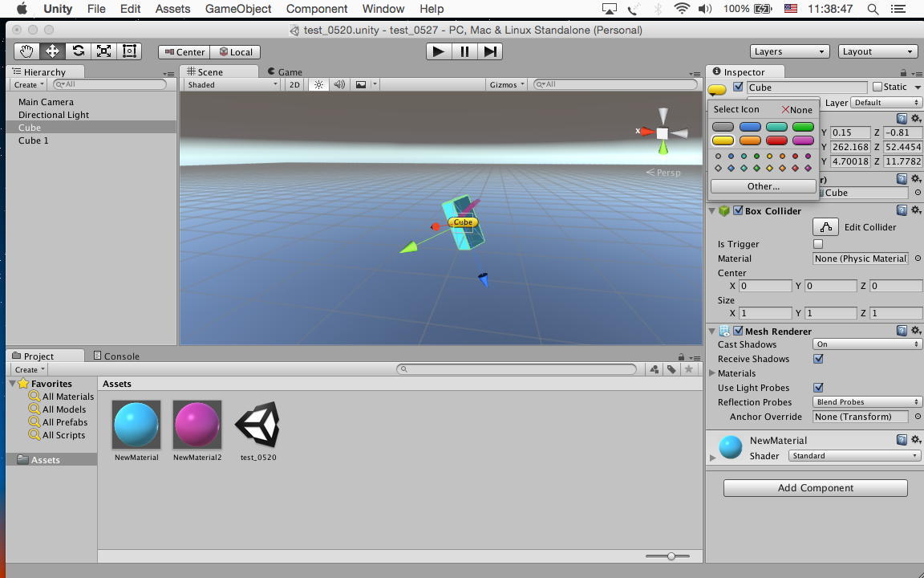Viewport: 924px width, 578px height.
Task: Pick the red label icon swatch
Action: coord(776,140)
